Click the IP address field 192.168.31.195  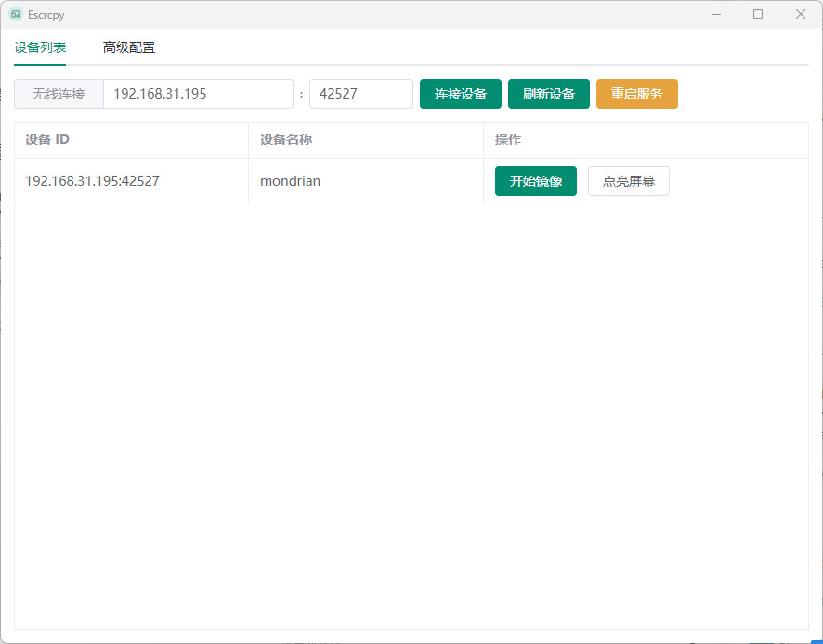pyautogui.click(x=199, y=94)
